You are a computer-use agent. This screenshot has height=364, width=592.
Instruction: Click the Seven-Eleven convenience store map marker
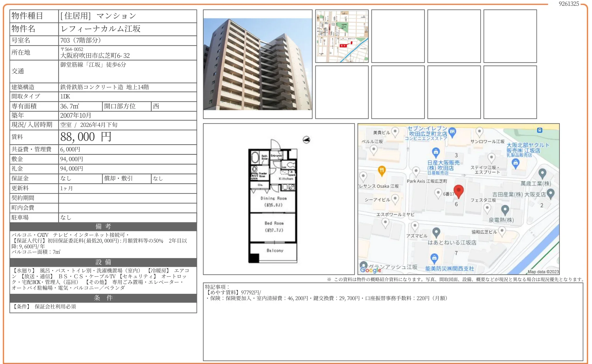point(452,132)
